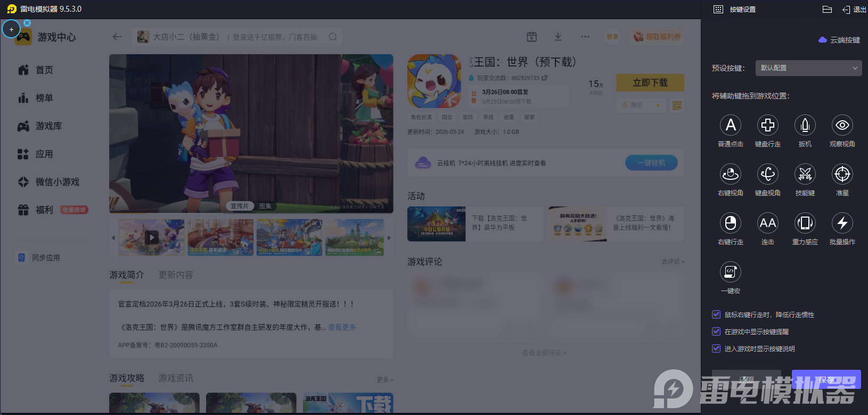Click the 登录 login button
This screenshot has height=415, width=868.
pos(612,37)
